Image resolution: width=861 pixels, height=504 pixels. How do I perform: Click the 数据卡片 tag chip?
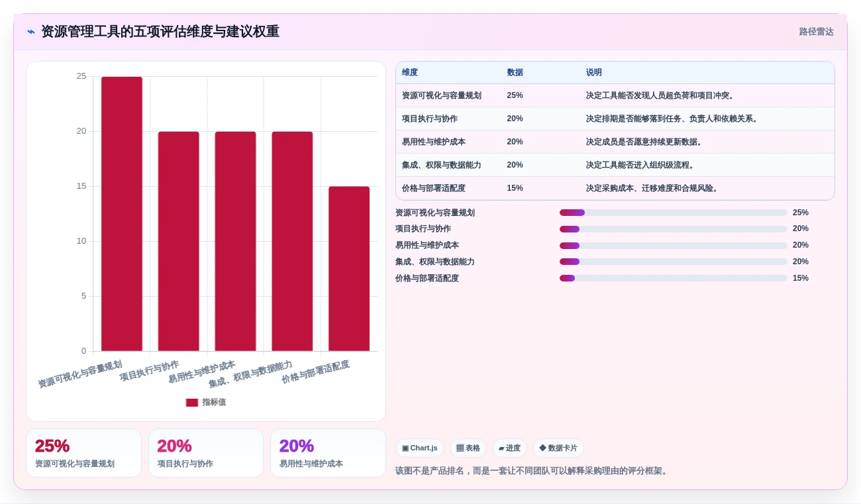point(558,448)
